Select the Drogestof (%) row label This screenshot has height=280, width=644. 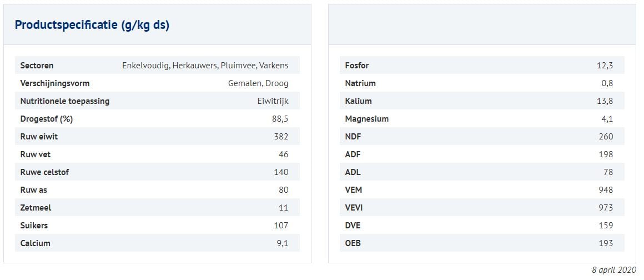pos(47,119)
